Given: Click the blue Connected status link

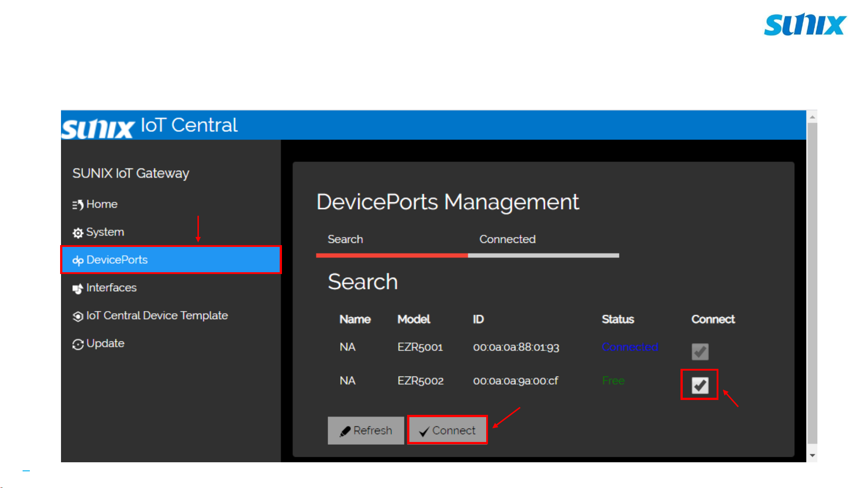Looking at the screenshot, I should coord(629,347).
